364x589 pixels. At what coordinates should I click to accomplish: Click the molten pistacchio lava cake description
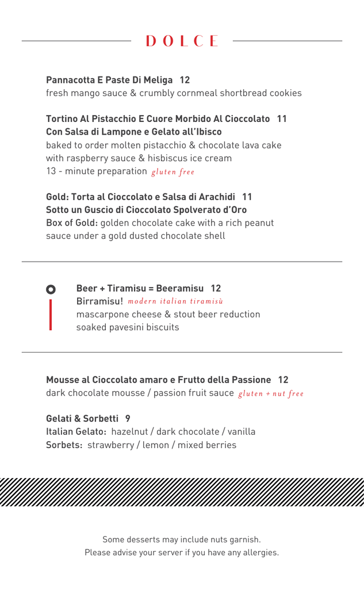pyautogui.click(x=163, y=145)
